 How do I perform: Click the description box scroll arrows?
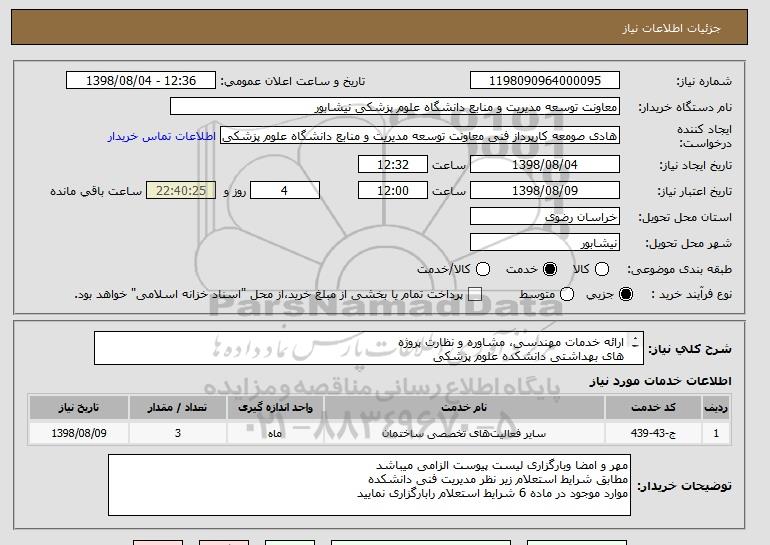pyautogui.click(x=635, y=342)
